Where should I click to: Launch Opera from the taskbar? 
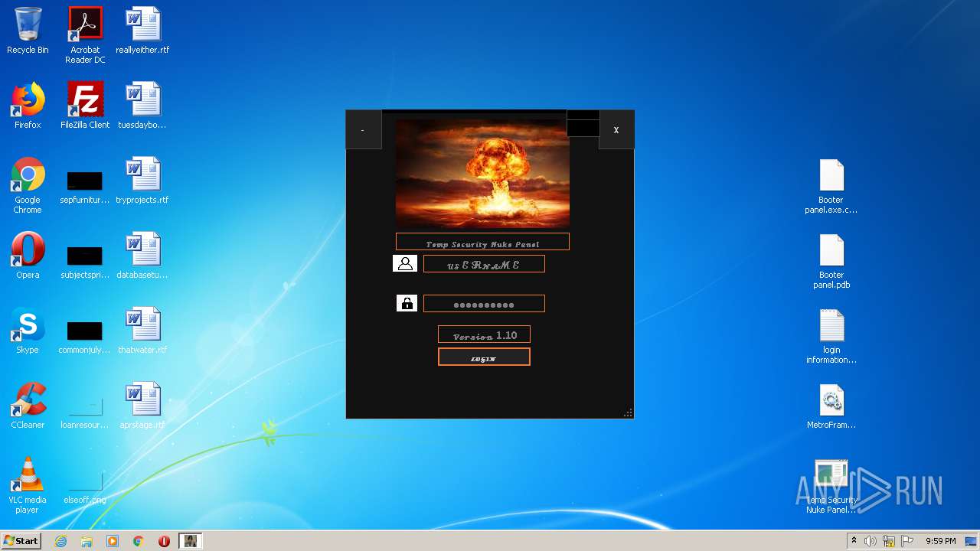point(164,541)
